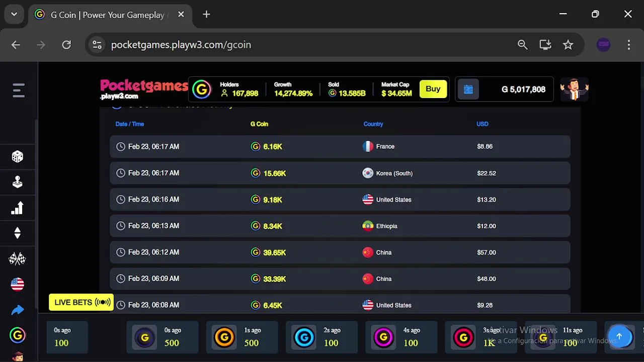Bookmark this page with the star

coord(568,45)
